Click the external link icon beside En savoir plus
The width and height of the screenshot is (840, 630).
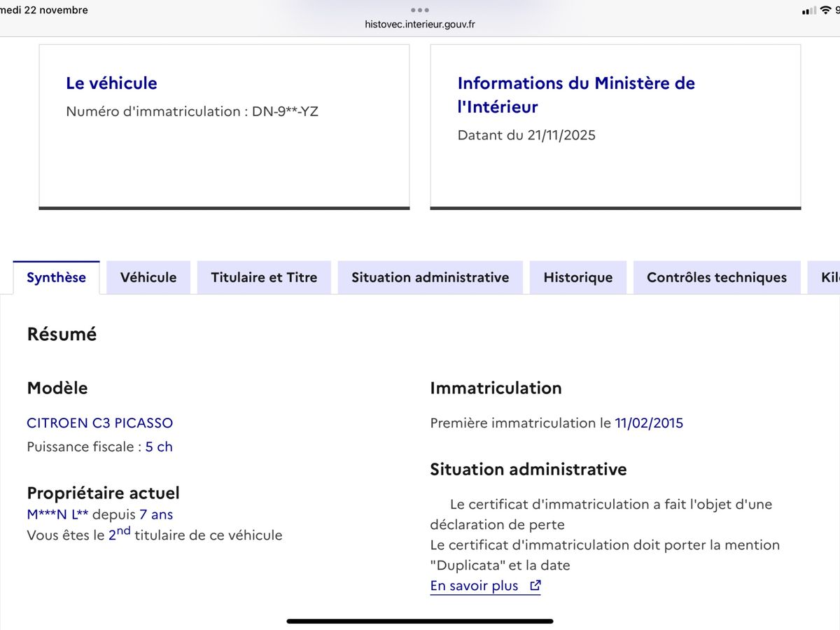tap(535, 586)
